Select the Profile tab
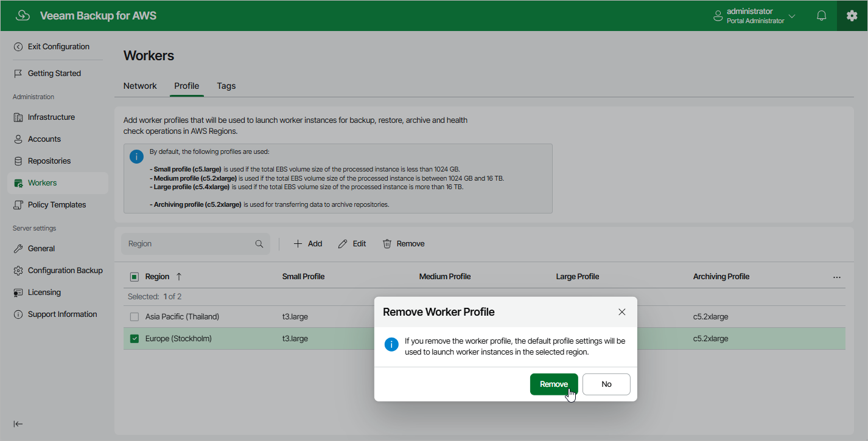Screen dimensions: 868x441 187,86
